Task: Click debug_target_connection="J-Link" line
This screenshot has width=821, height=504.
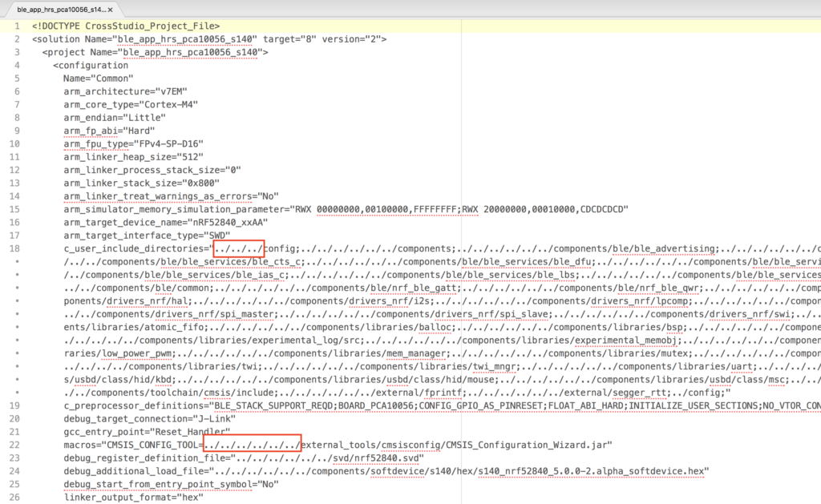Action: pyautogui.click(x=150, y=419)
